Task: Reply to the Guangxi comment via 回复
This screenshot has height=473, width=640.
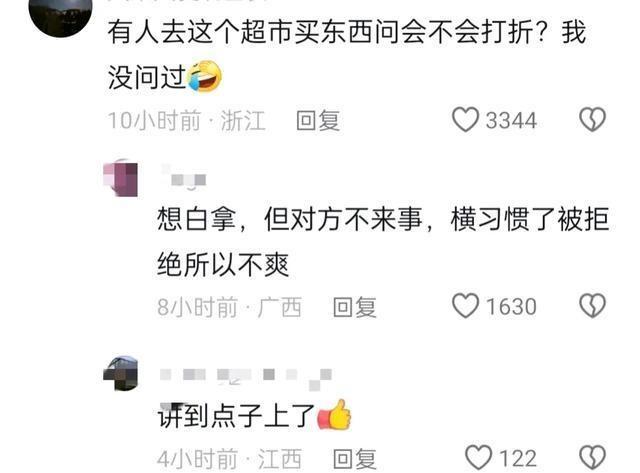Action: pyautogui.click(x=354, y=307)
